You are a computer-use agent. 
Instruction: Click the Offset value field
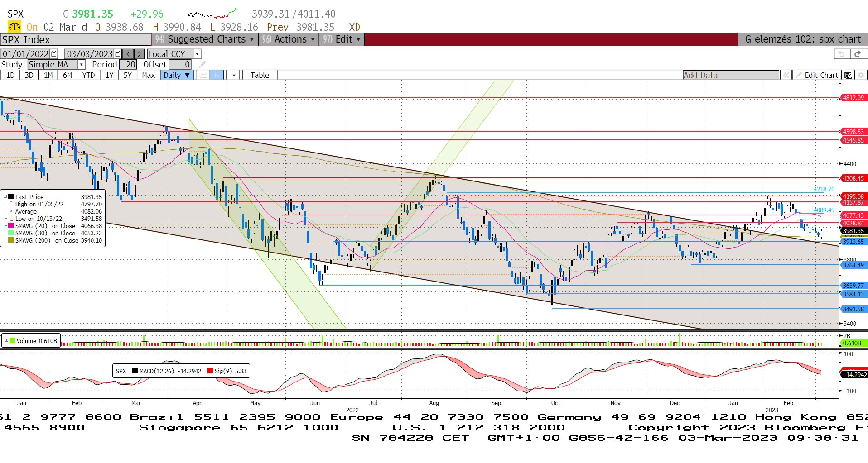[x=180, y=64]
